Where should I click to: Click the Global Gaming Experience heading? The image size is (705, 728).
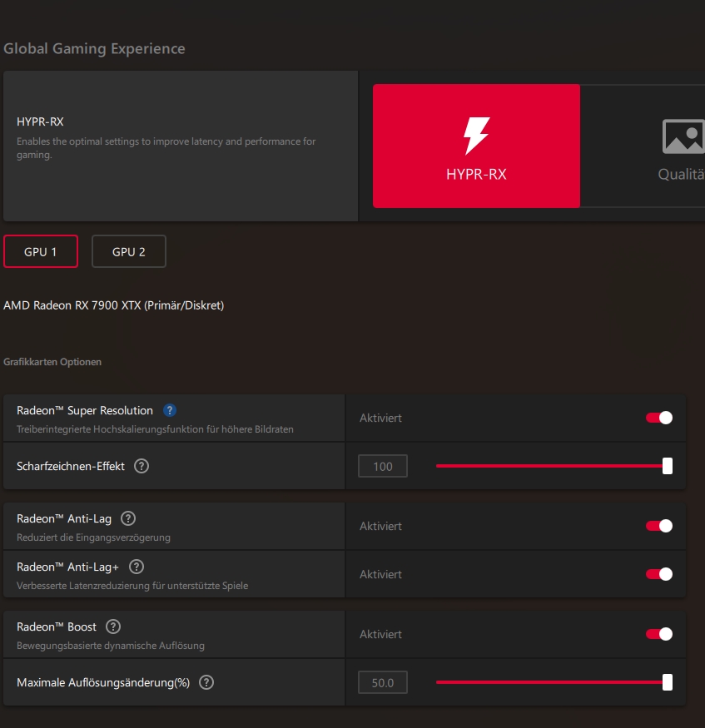pos(94,48)
